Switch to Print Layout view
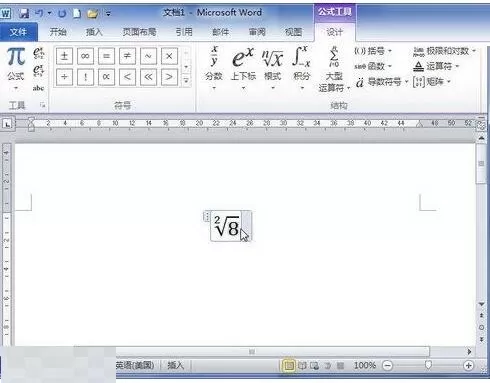The image size is (490, 383). [x=289, y=366]
